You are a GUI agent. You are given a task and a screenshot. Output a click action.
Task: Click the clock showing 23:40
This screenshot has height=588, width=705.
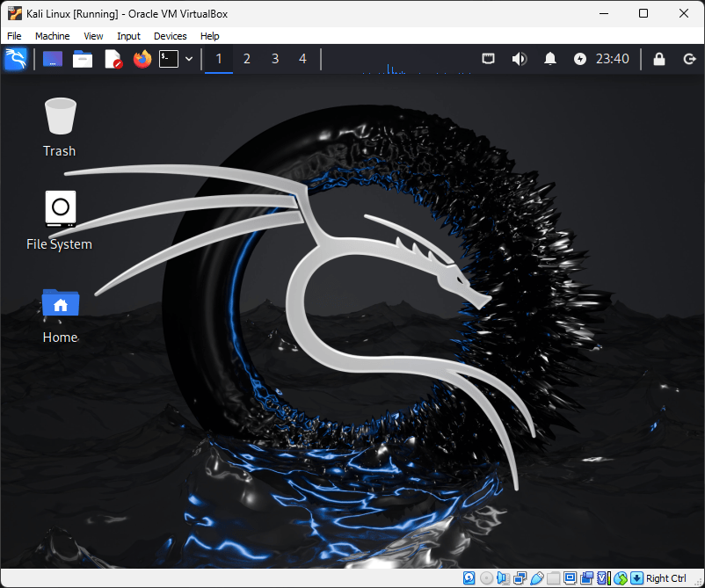(x=613, y=59)
